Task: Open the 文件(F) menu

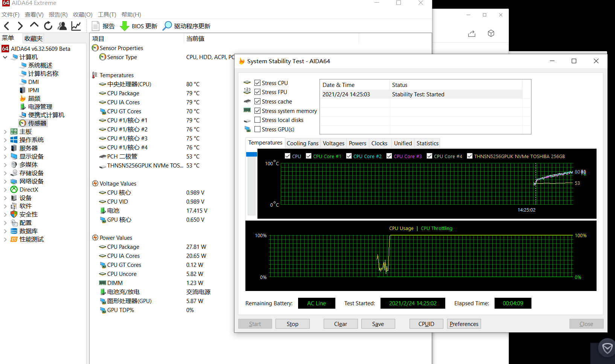Action: tap(11, 14)
